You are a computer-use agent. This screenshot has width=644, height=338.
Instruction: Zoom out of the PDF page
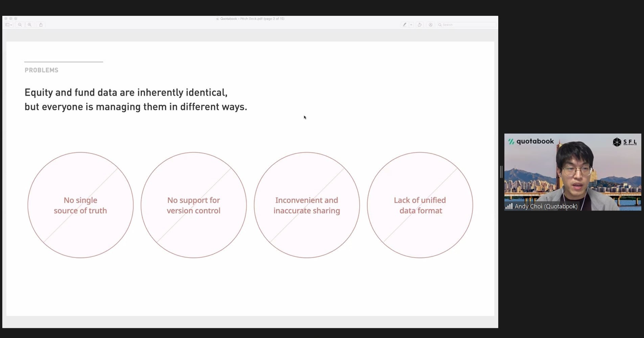point(20,25)
